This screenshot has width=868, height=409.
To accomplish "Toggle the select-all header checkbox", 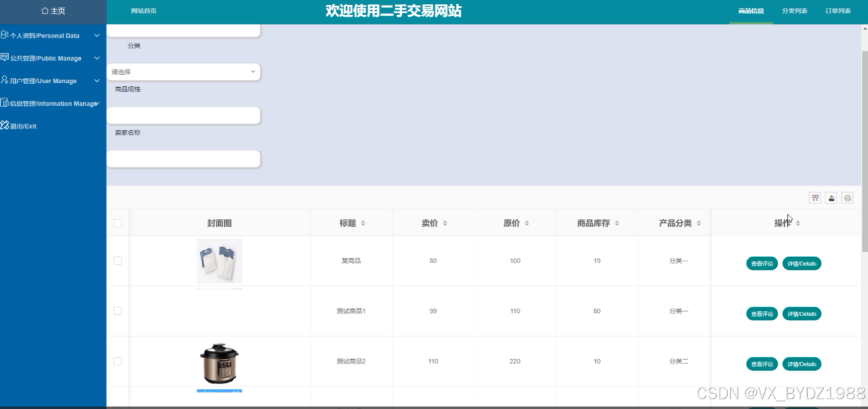I will [x=118, y=223].
